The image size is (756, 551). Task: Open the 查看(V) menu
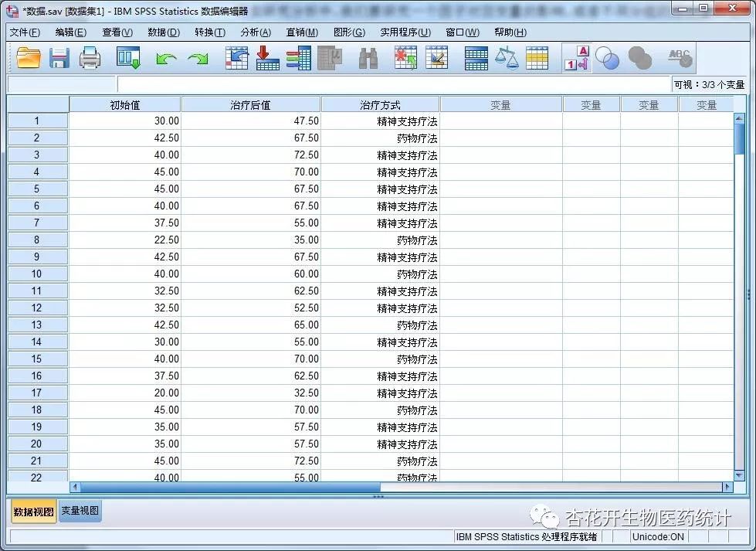pyautogui.click(x=117, y=32)
